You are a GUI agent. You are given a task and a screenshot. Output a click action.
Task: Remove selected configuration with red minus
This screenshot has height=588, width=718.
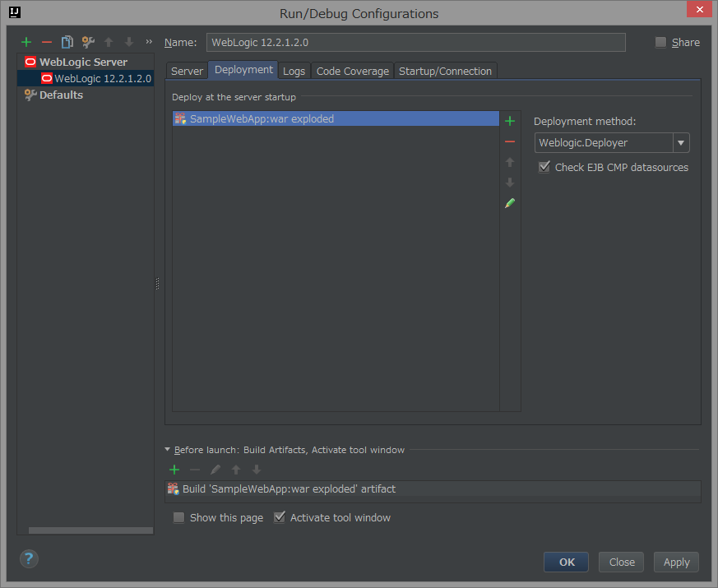coord(47,42)
